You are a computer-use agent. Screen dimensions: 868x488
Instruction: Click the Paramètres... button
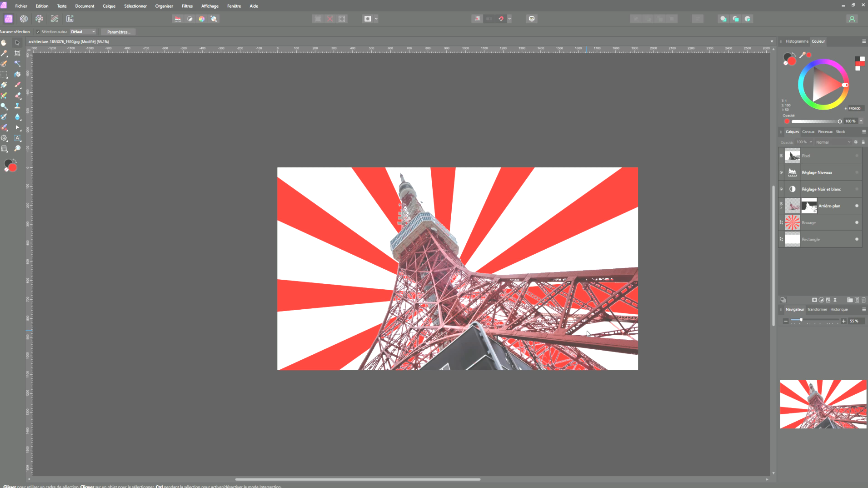point(119,32)
